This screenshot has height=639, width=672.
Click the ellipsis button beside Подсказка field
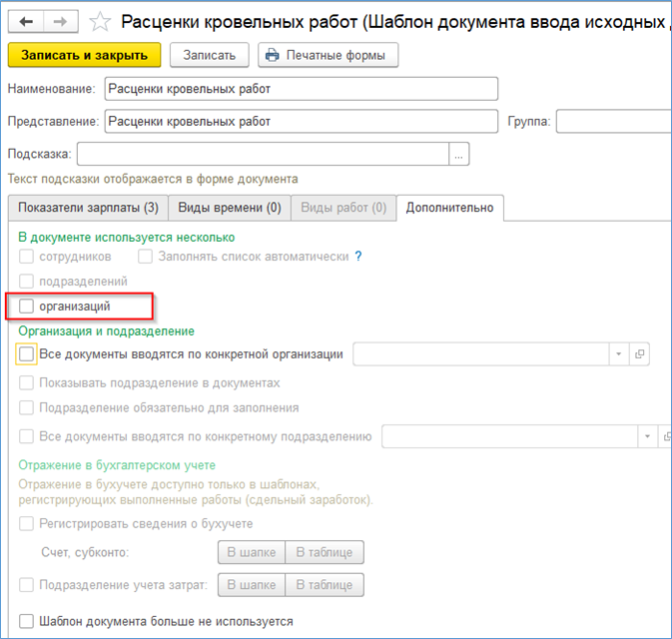(x=459, y=155)
